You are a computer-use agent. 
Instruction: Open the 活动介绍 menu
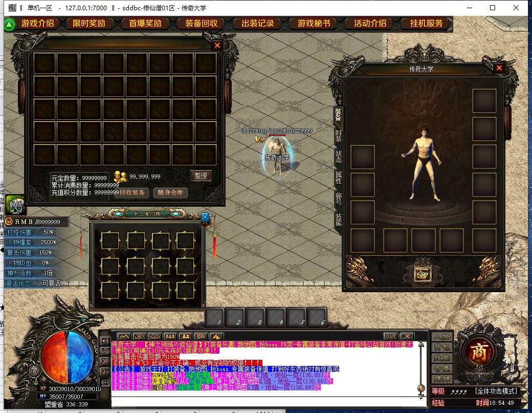pyautogui.click(x=370, y=24)
